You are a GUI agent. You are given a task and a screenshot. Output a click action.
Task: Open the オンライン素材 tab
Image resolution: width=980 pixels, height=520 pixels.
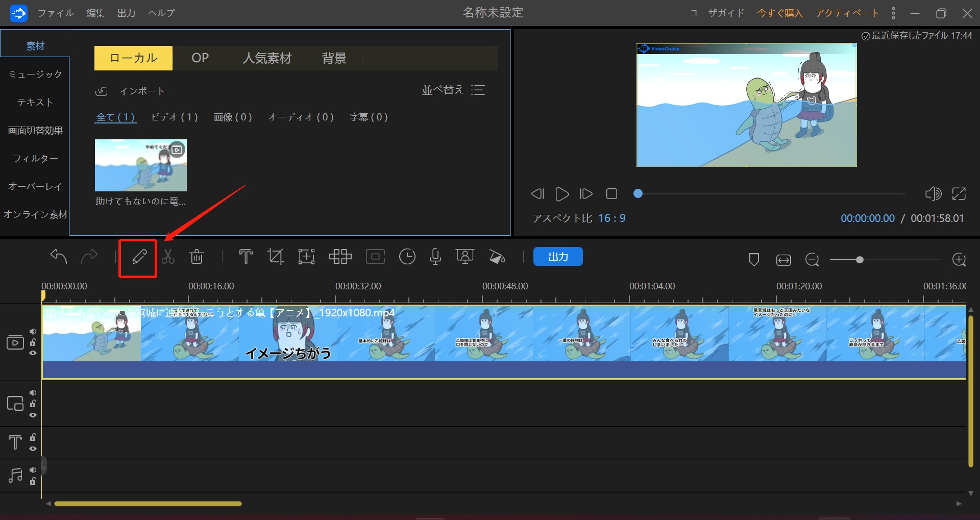[35, 215]
